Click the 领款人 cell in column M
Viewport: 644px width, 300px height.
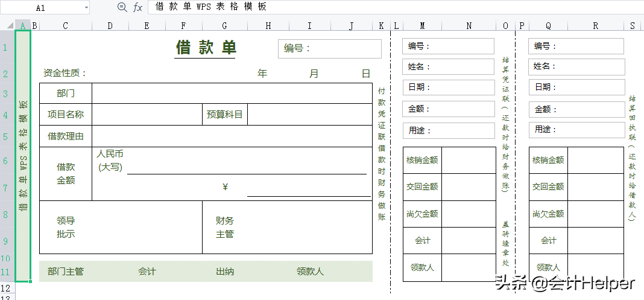click(422, 267)
